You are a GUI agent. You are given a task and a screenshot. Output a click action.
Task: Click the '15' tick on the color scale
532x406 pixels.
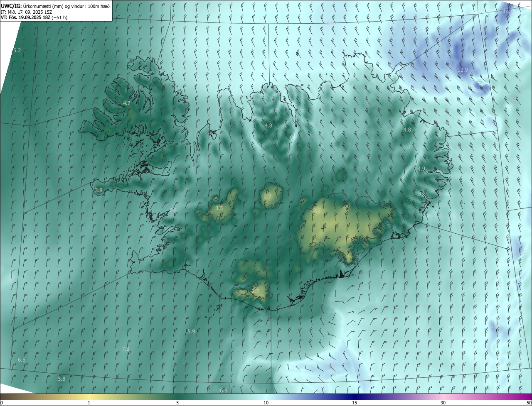point(355,403)
